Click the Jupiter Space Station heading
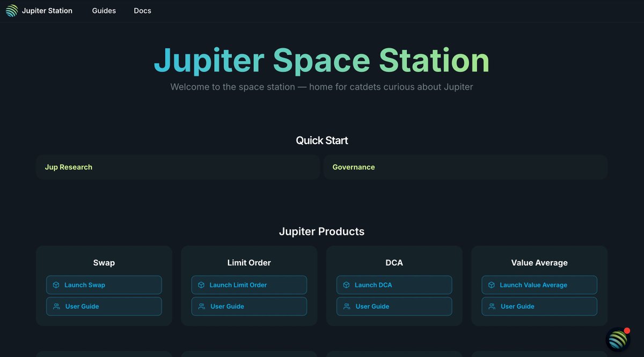 [x=322, y=60]
